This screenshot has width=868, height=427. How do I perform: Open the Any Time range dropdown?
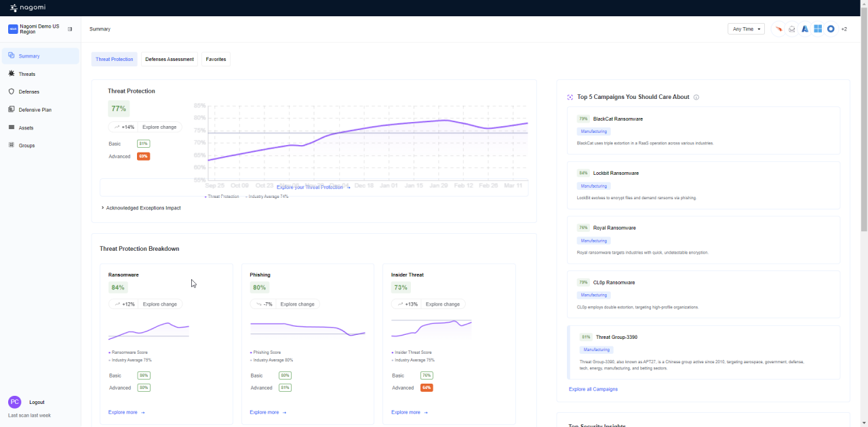click(x=746, y=29)
